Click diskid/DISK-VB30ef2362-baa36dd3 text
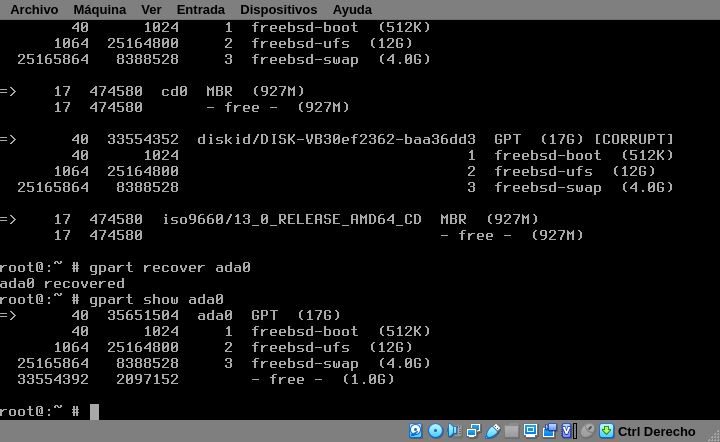Screen dimensions: 720x442 point(336,139)
